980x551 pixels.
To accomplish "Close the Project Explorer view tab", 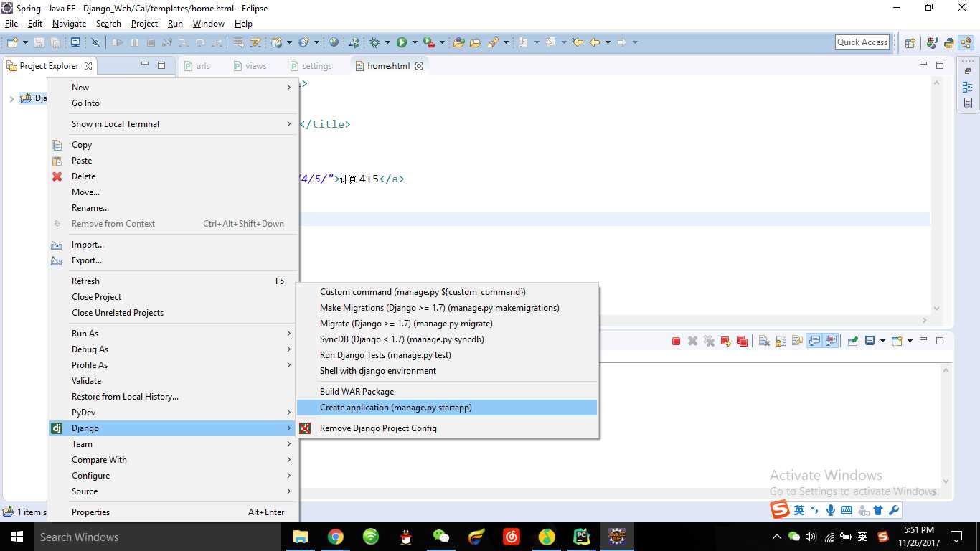I will (88, 66).
